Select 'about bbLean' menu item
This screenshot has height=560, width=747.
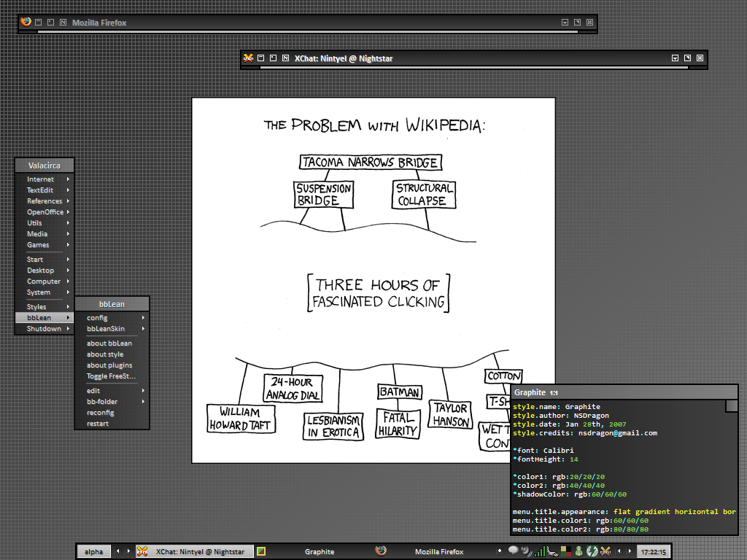(112, 343)
